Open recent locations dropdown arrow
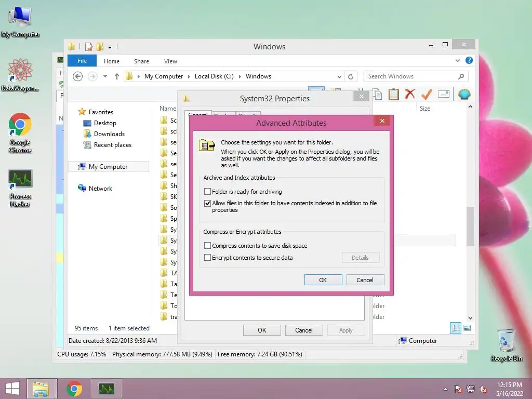Image resolution: width=532 pixels, height=399 pixels. coord(105,76)
